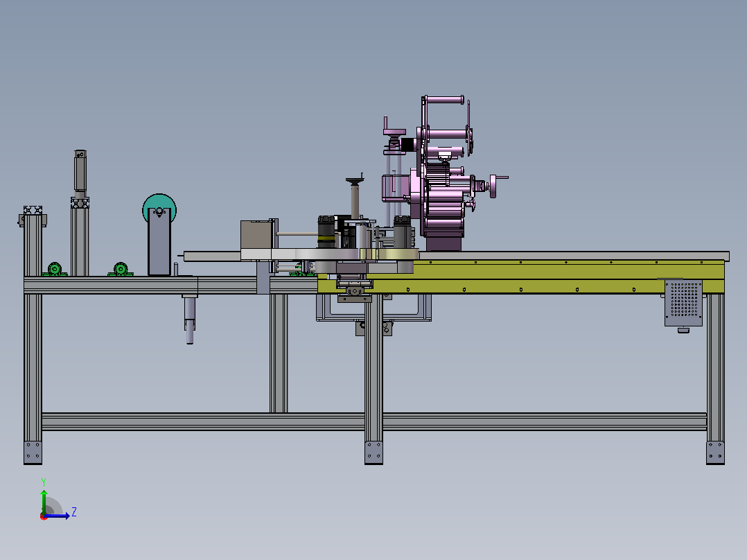The width and height of the screenshot is (747, 560).
Task: Select the leftmost green pillow block bearing
Action: (x=54, y=270)
